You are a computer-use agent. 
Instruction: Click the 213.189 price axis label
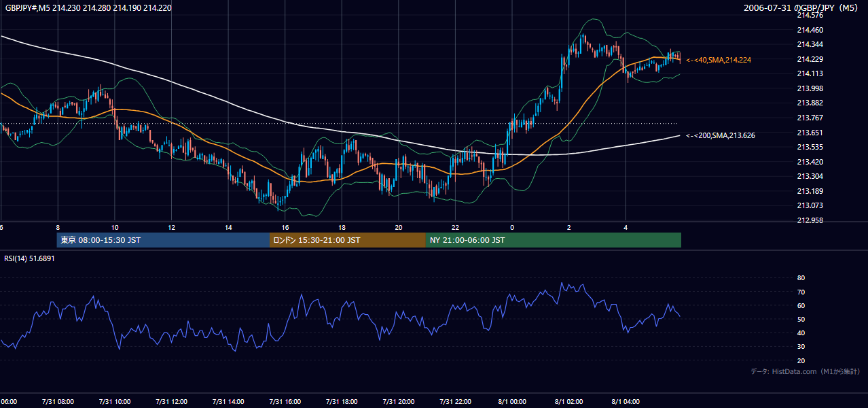[x=810, y=191]
